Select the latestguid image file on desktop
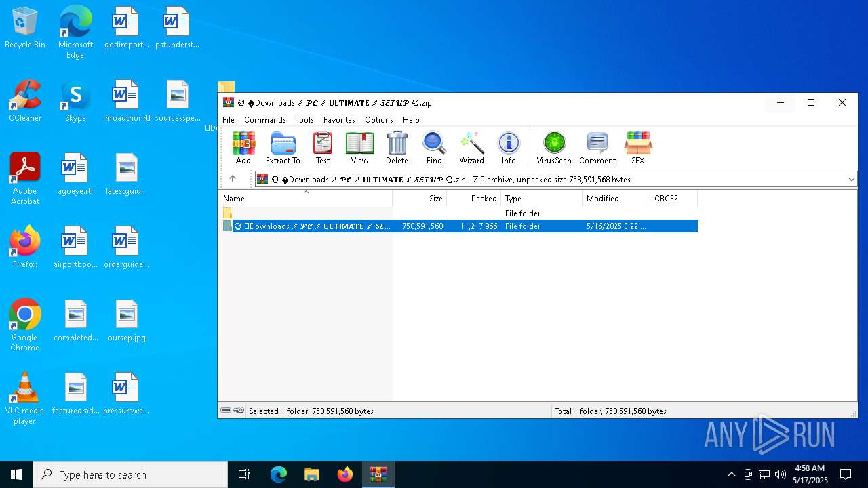Image resolution: width=868 pixels, height=488 pixels. [127, 175]
